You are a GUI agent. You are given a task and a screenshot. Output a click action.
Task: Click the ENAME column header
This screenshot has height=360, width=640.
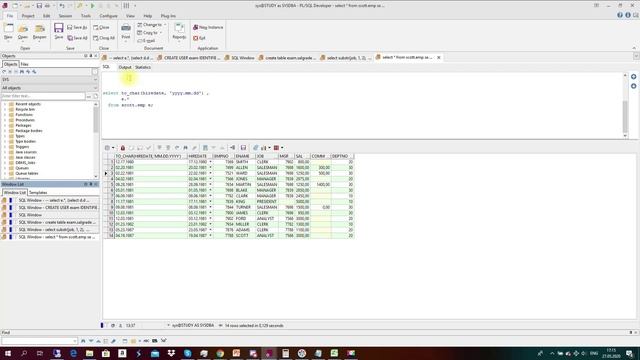click(245, 156)
